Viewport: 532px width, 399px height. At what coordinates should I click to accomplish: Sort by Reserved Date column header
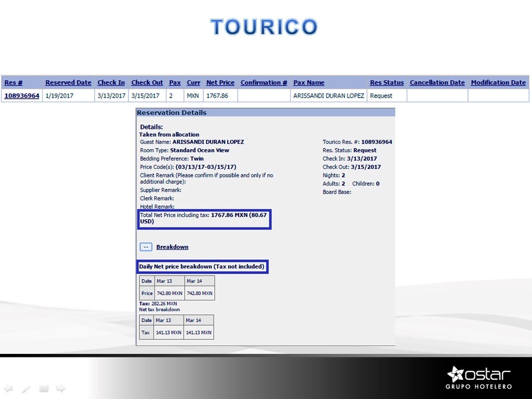point(68,83)
